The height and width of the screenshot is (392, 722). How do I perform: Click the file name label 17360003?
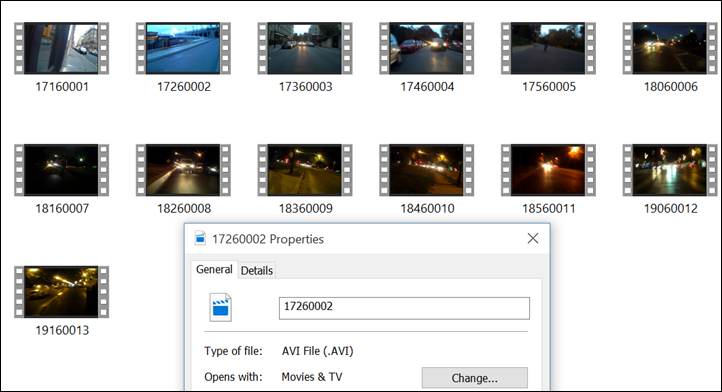[x=305, y=87]
